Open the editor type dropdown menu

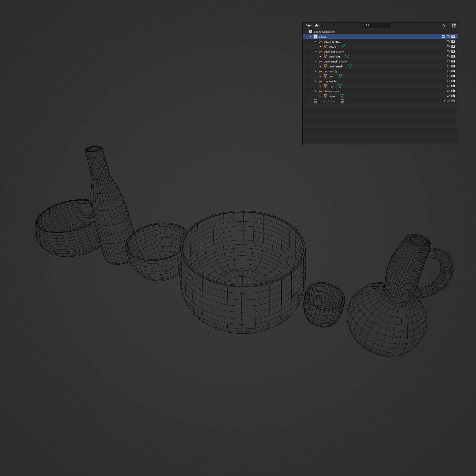[x=309, y=26]
